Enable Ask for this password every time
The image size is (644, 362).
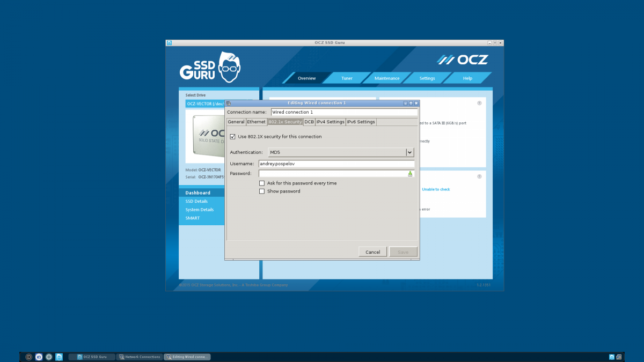[x=262, y=183]
